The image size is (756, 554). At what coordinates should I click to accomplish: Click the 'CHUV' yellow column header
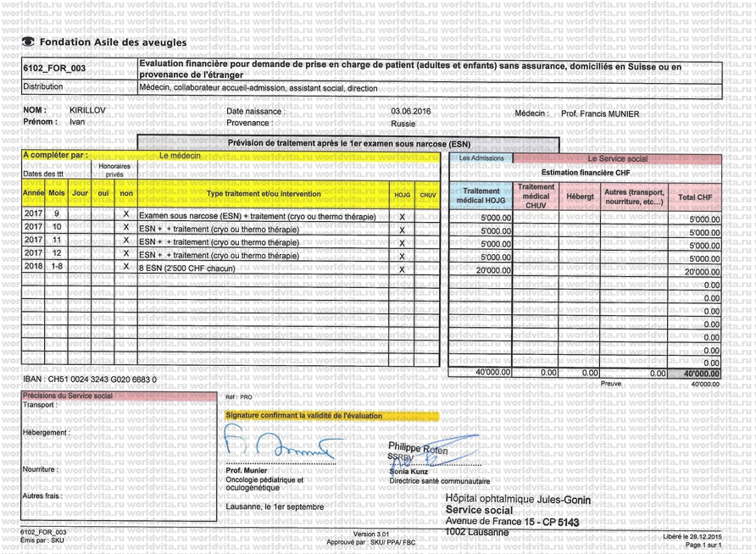[428, 195]
